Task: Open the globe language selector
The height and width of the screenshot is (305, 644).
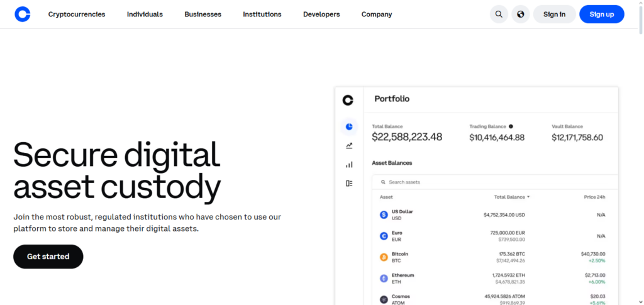Action: pyautogui.click(x=520, y=14)
